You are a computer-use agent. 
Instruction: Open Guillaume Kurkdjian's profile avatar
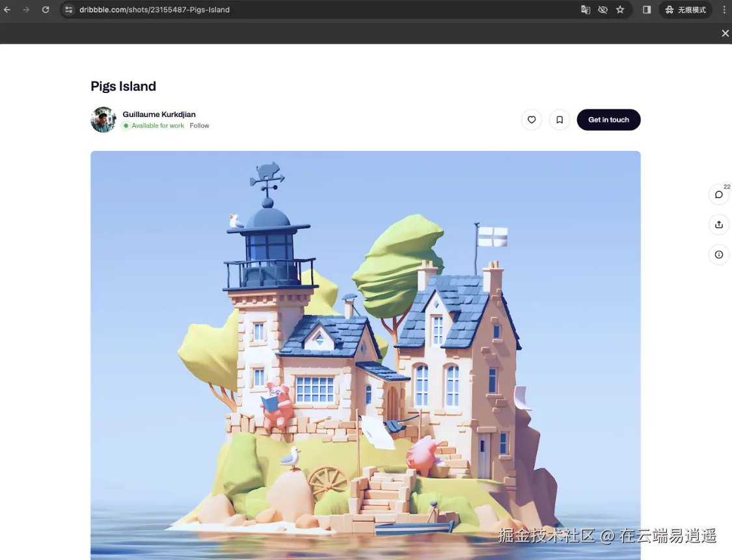pos(103,120)
